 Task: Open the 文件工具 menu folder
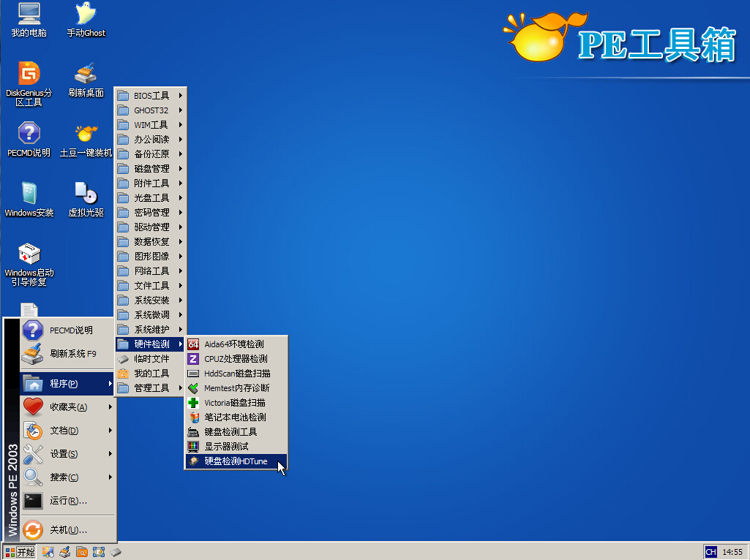click(150, 286)
